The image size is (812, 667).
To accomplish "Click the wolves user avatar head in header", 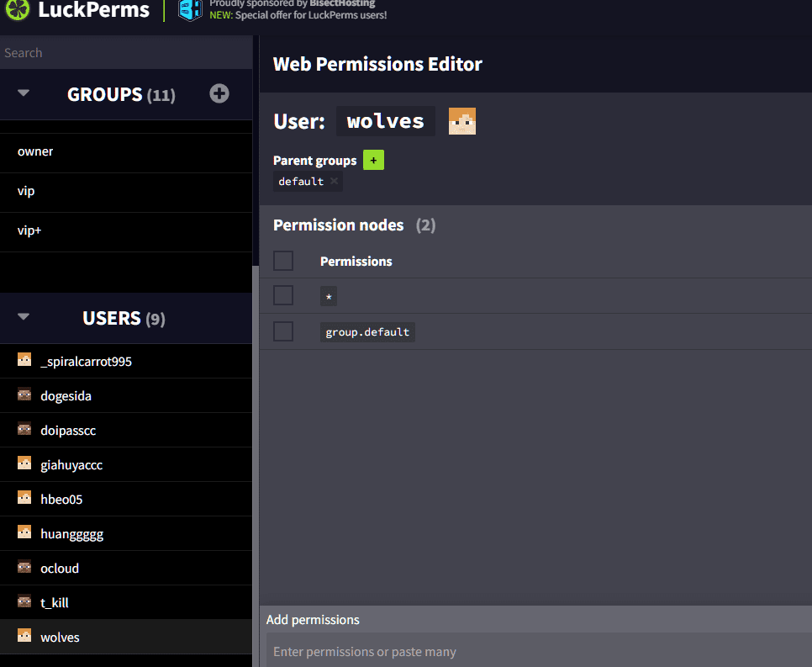I will pyautogui.click(x=461, y=121).
